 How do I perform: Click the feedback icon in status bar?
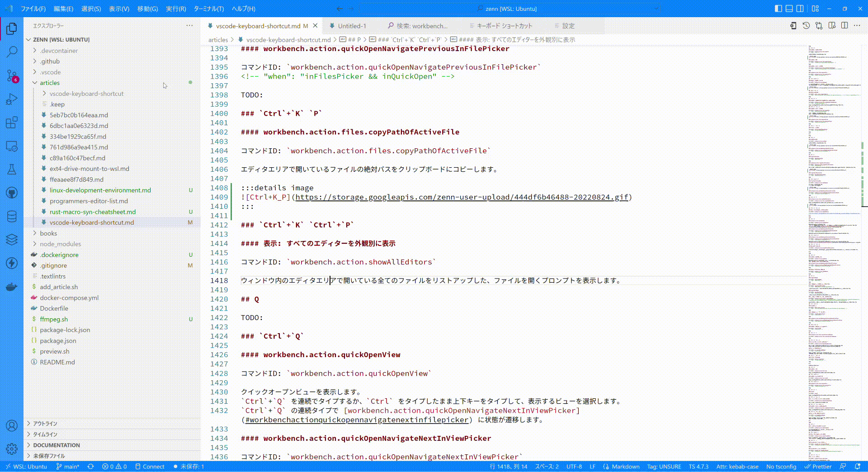point(843,467)
